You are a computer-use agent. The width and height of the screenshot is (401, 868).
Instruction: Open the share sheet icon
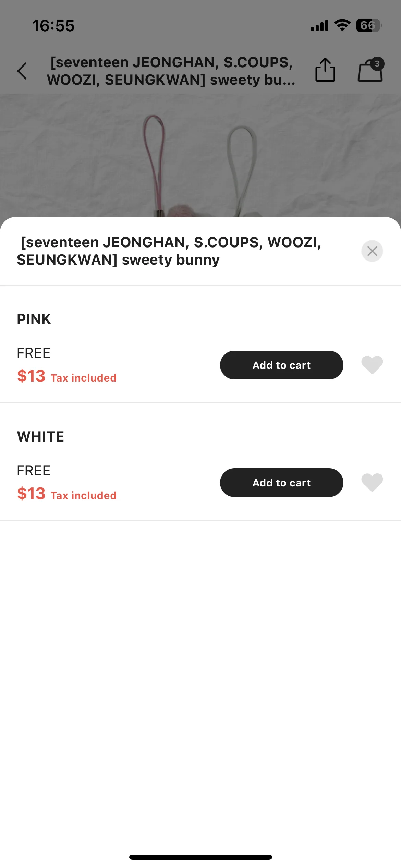(x=325, y=70)
